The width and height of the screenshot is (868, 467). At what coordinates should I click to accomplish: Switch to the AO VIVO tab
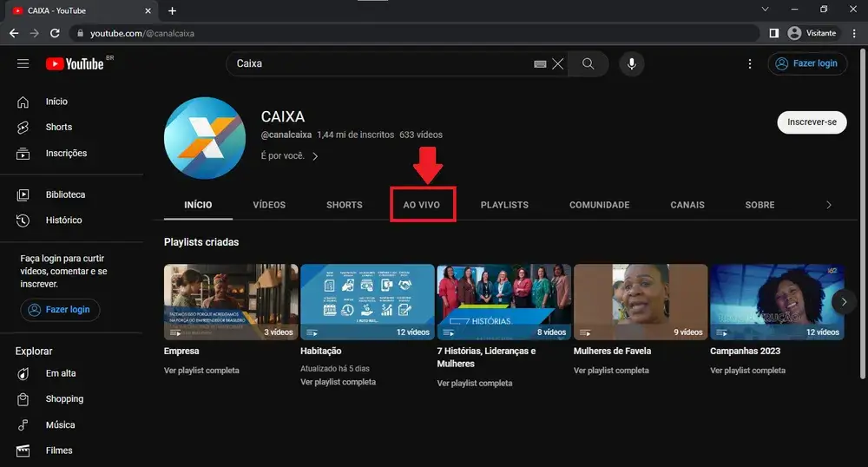click(x=421, y=205)
